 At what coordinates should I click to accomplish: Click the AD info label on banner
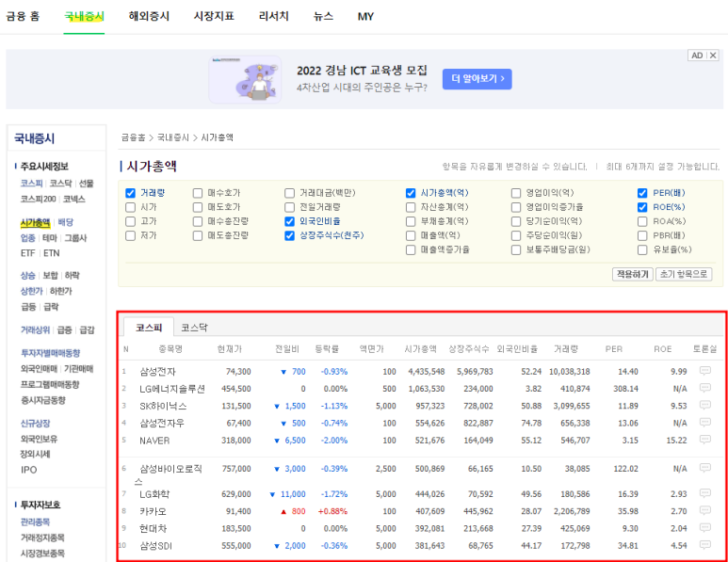tap(697, 56)
